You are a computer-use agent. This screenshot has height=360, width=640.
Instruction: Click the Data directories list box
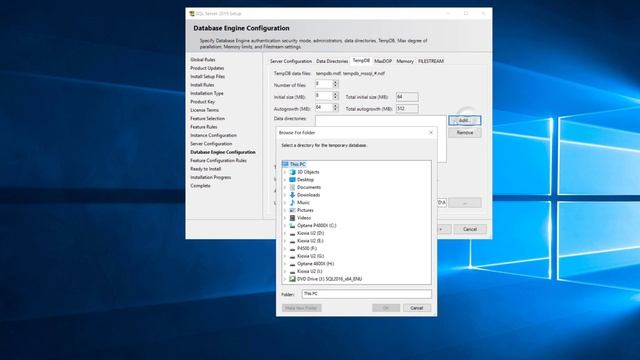pyautogui.click(x=380, y=121)
